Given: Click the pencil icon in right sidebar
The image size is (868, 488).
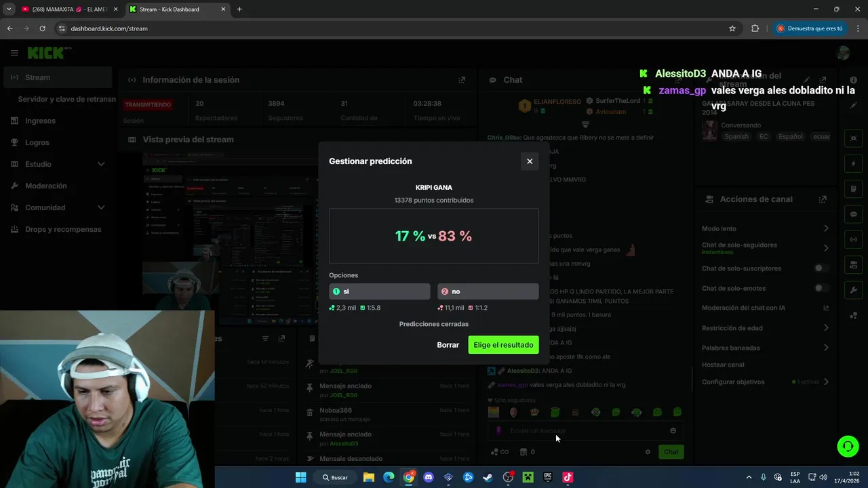Looking at the screenshot, I should (854, 105).
